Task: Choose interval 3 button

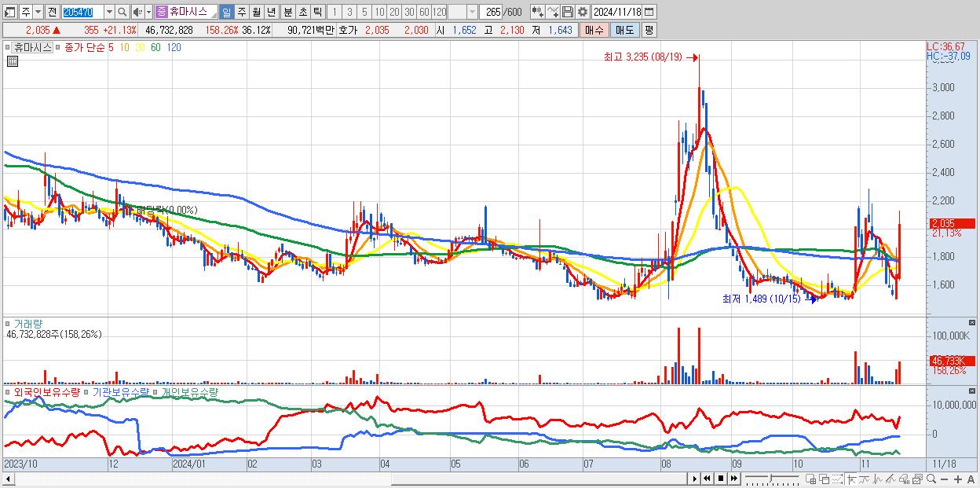Action: 349,12
